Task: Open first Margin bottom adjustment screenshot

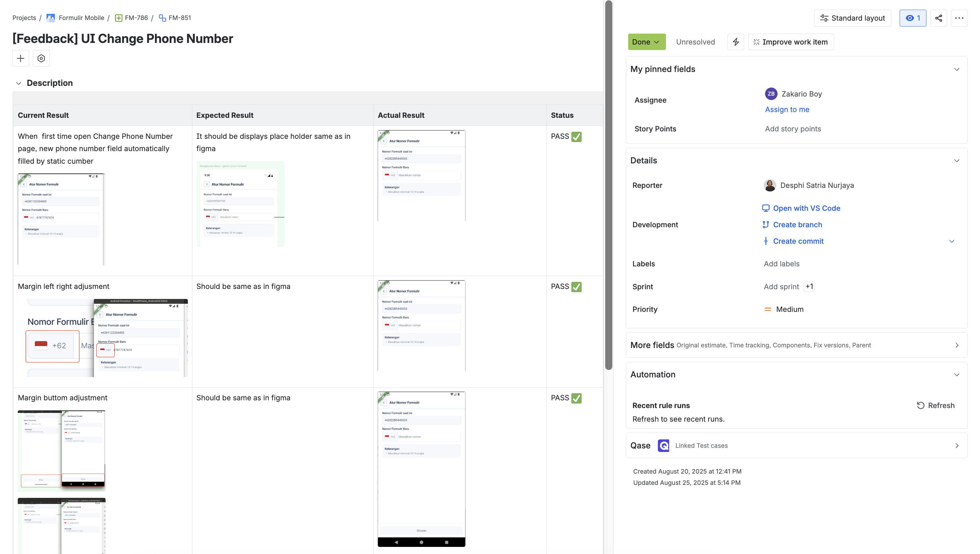Action: coord(62,450)
